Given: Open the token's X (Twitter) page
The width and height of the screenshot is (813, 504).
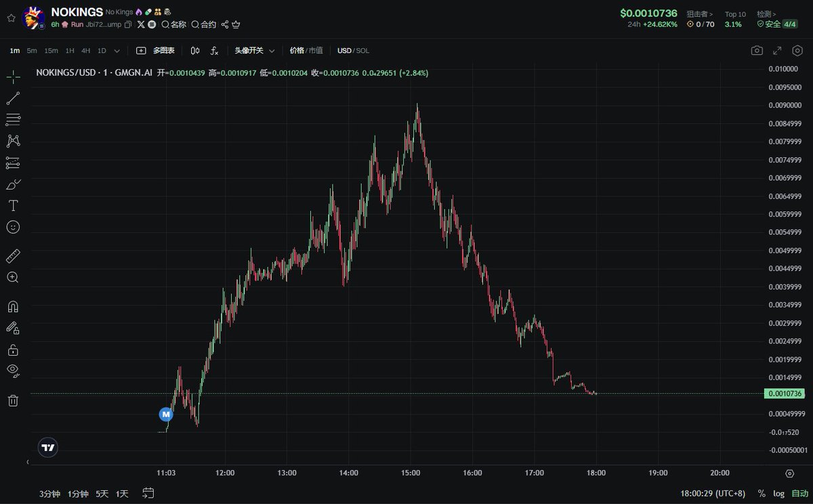Looking at the screenshot, I should pyautogui.click(x=141, y=24).
